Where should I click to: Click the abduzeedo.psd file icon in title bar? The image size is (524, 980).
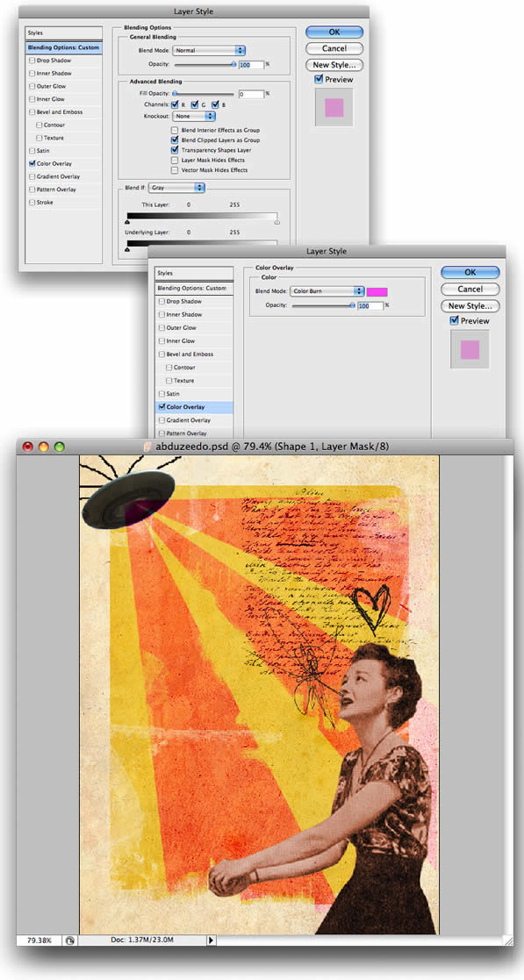[x=147, y=447]
